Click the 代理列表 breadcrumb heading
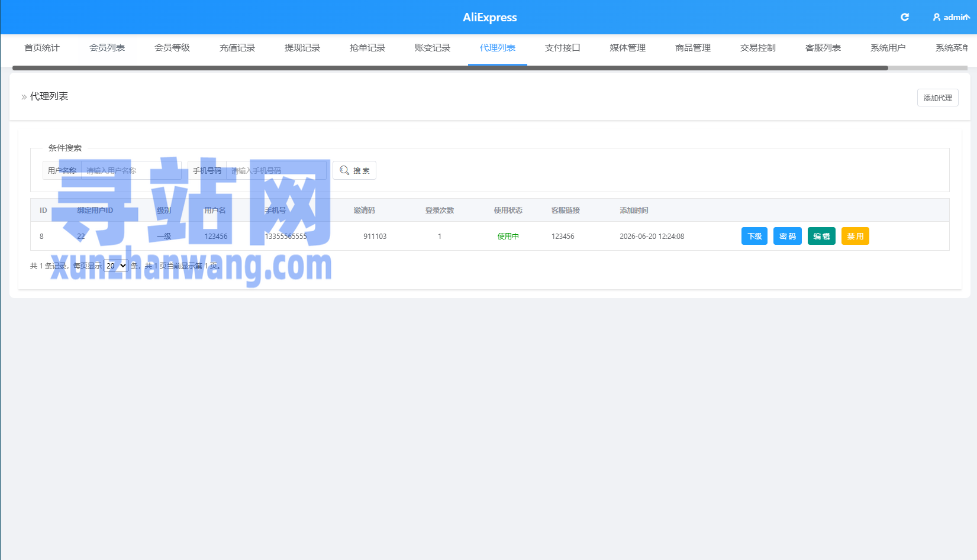This screenshot has width=977, height=560. click(49, 96)
